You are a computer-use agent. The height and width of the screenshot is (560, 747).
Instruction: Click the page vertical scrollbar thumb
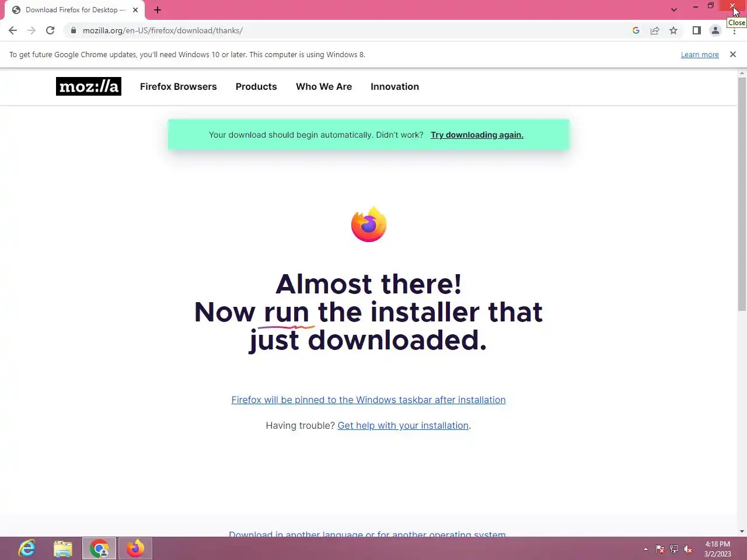742,194
